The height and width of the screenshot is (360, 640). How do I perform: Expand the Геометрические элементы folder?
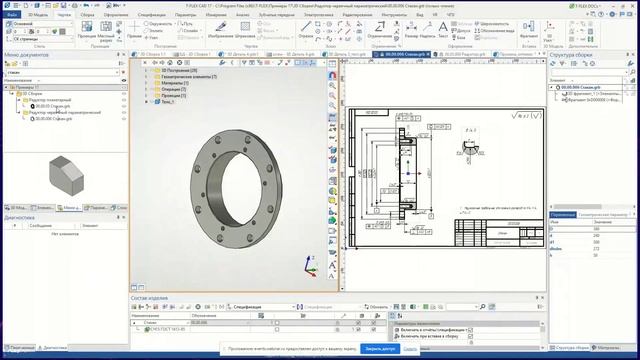146,77
